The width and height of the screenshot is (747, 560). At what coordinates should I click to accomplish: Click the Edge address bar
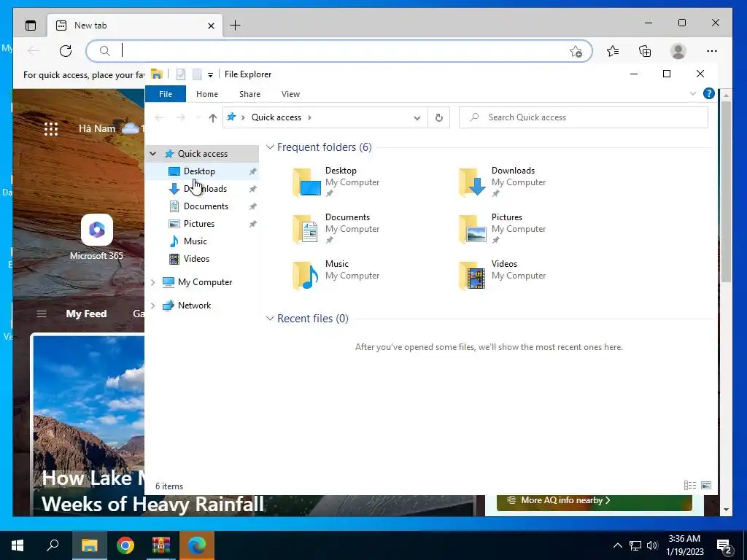click(338, 50)
